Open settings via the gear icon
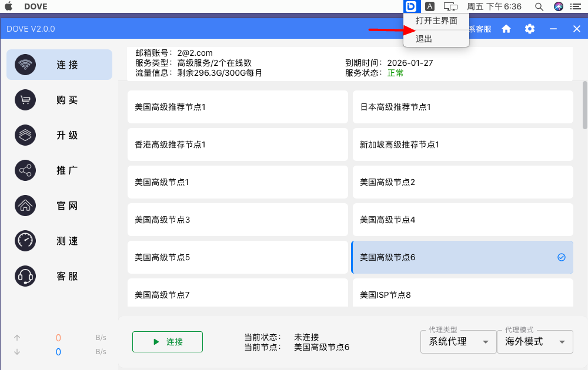The width and height of the screenshot is (588, 370). click(530, 29)
